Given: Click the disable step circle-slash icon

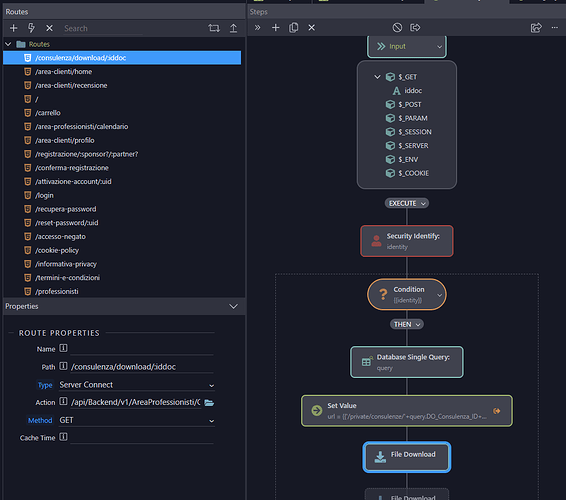Looking at the screenshot, I should point(397,28).
